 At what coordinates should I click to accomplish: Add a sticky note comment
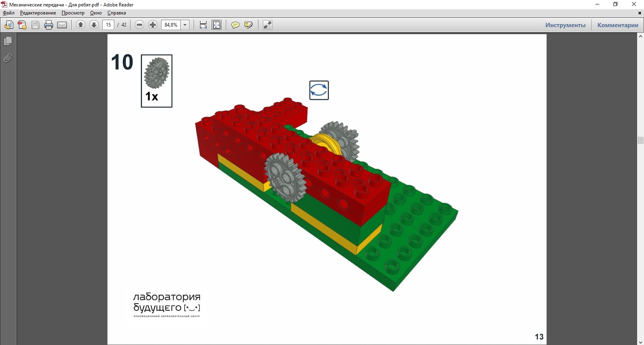pos(235,25)
